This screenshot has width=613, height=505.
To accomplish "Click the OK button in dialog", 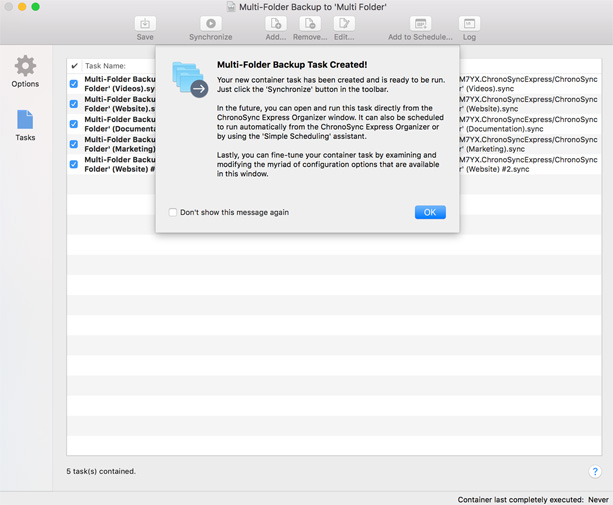I will click(x=430, y=212).
